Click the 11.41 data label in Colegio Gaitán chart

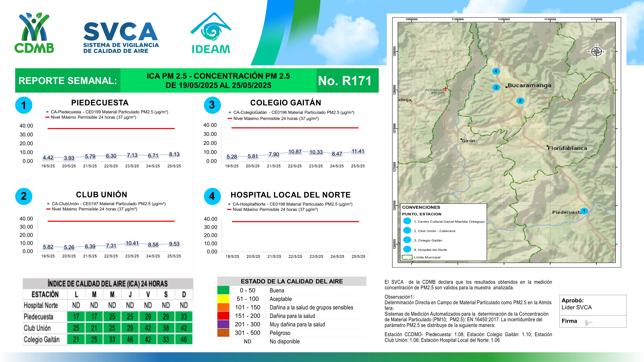tap(358, 151)
